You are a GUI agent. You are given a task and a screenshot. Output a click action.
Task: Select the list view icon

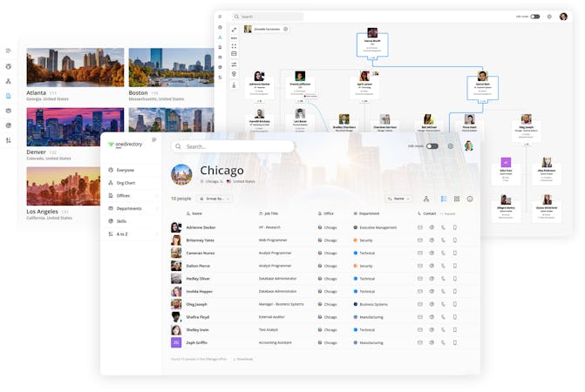pyautogui.click(x=444, y=199)
